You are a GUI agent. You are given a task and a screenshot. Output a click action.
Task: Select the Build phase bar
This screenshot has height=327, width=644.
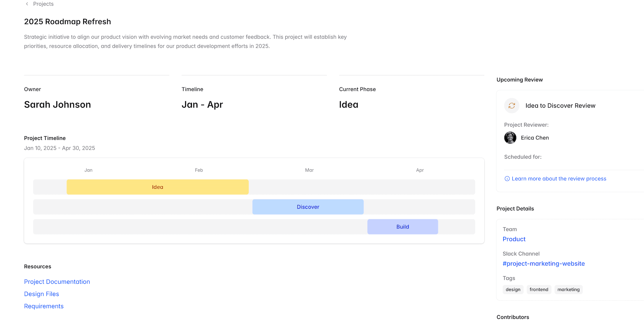(x=402, y=227)
